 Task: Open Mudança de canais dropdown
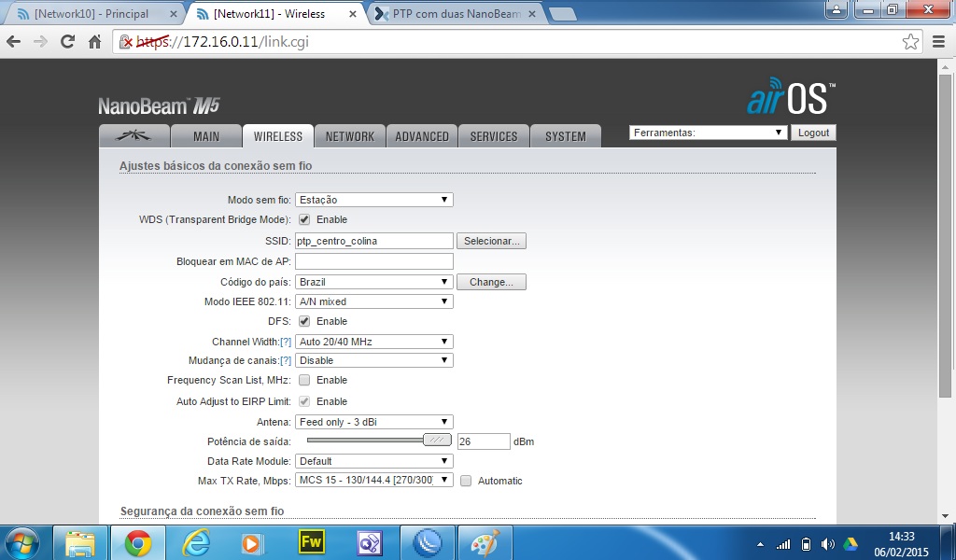tap(374, 361)
